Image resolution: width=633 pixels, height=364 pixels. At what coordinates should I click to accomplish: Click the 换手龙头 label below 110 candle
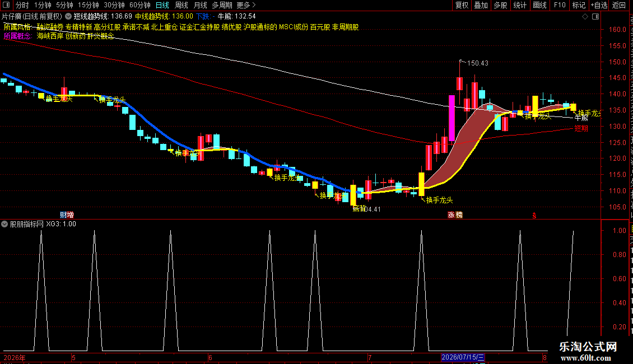(439, 200)
